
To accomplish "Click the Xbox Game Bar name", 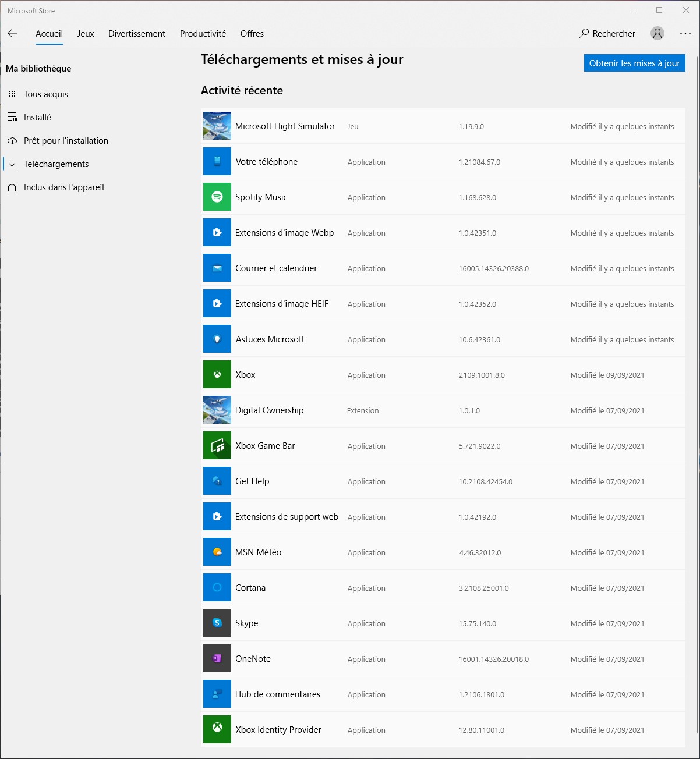I will click(265, 445).
